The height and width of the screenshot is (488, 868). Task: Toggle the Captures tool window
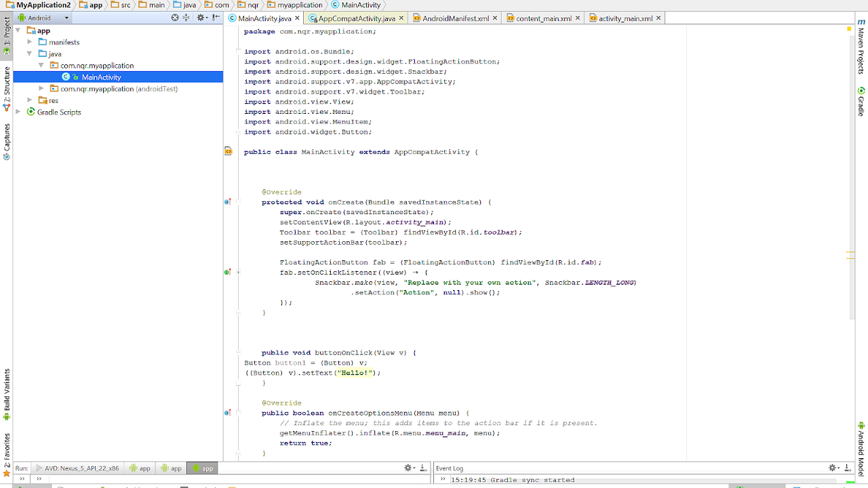pos(7,142)
